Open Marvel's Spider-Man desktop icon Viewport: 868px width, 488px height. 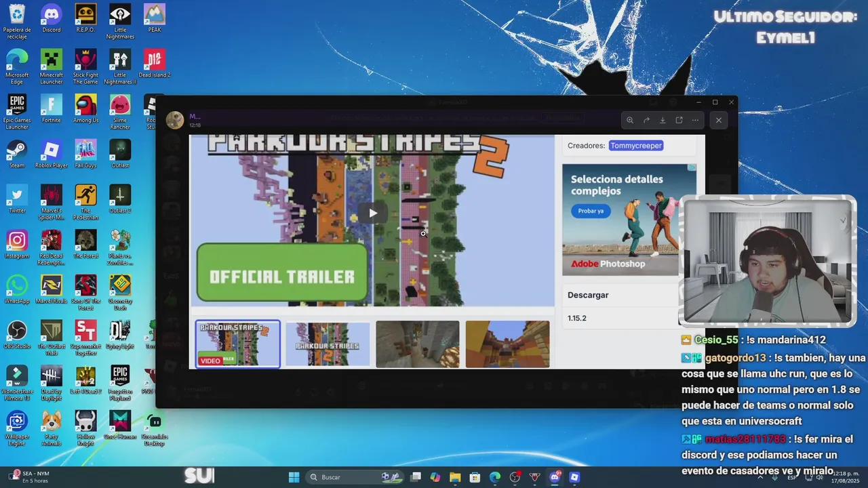coord(52,202)
